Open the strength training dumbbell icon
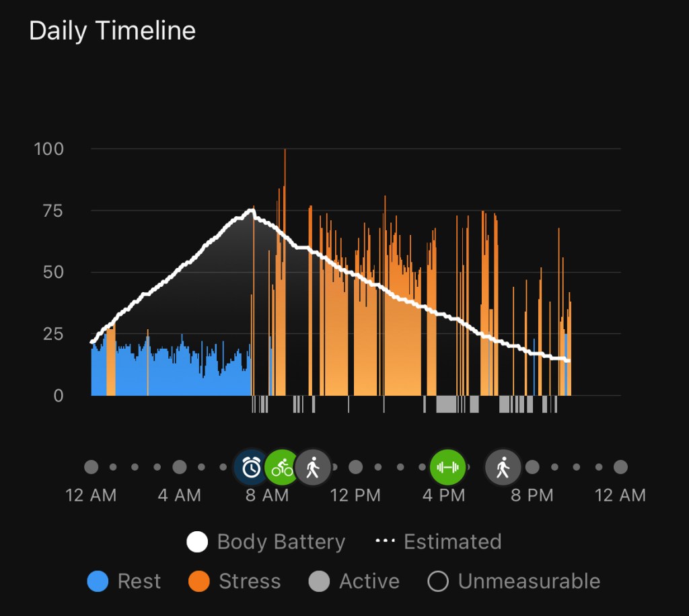Viewport: 689px width, 616px height. pos(447,467)
